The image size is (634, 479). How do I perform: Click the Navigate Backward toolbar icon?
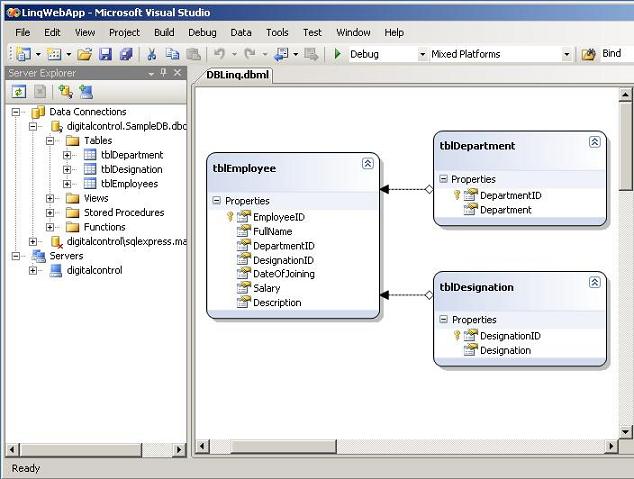tap(281, 54)
